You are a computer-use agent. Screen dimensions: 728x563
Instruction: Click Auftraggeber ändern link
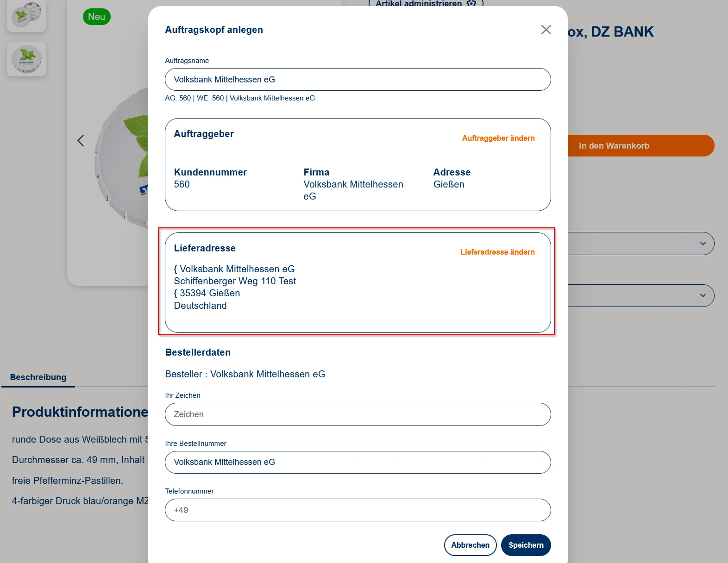[498, 138]
